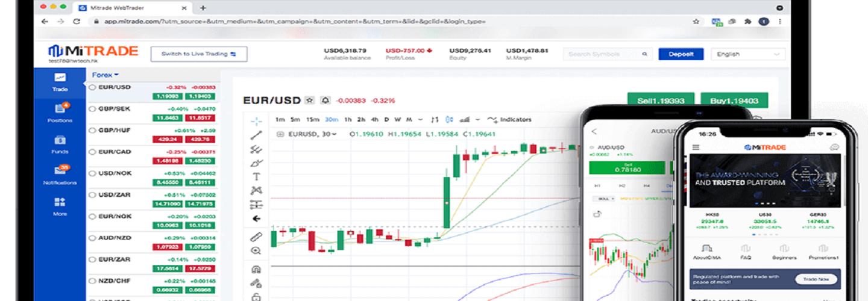The width and height of the screenshot is (868, 301).
Task: Select the trend line drawing tool
Action: coord(256,135)
